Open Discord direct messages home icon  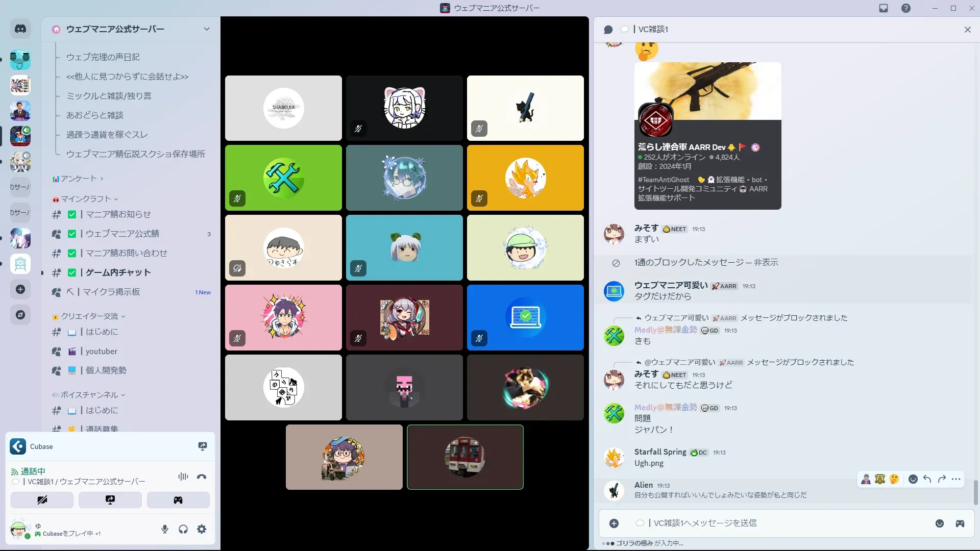point(20,29)
